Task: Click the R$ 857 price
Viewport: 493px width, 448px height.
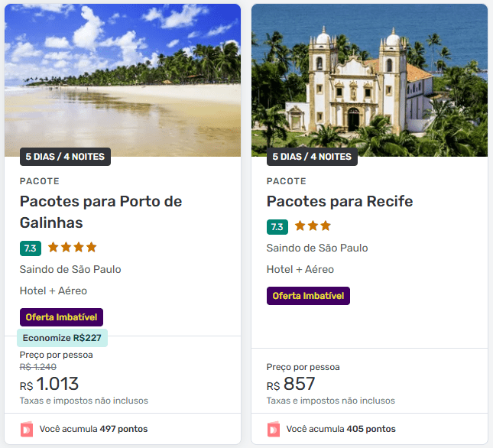Action: coord(290,384)
